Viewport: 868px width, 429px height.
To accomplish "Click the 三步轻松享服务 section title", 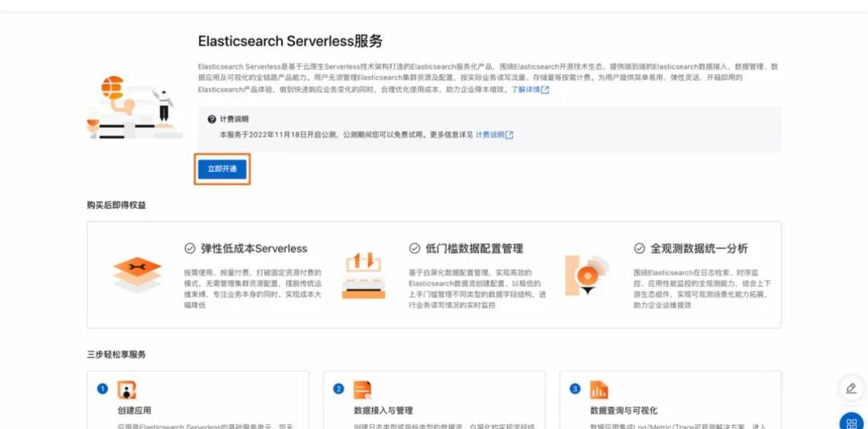I will 117,355.
